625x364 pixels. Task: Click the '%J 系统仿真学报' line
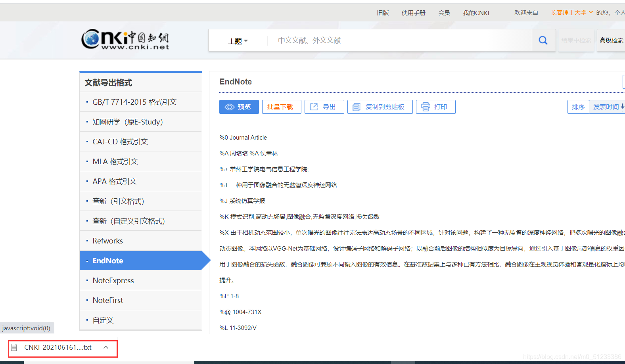tap(242, 201)
